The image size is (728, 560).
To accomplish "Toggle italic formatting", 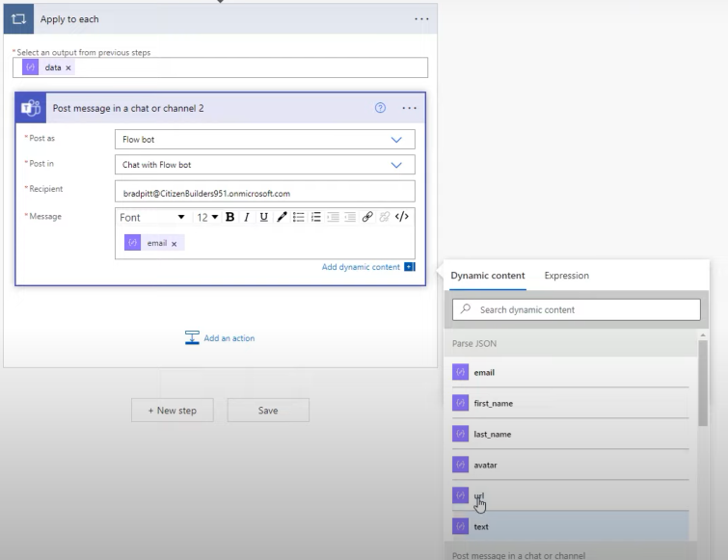I will click(247, 217).
